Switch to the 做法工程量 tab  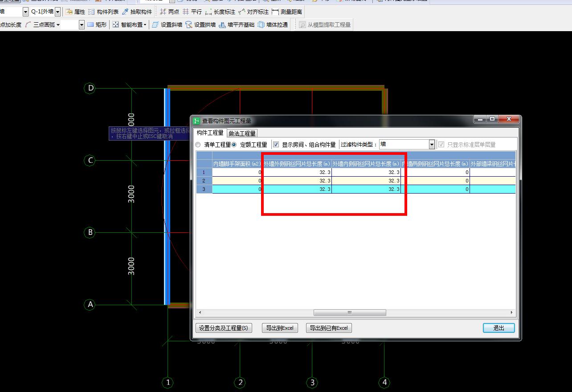[x=242, y=133]
